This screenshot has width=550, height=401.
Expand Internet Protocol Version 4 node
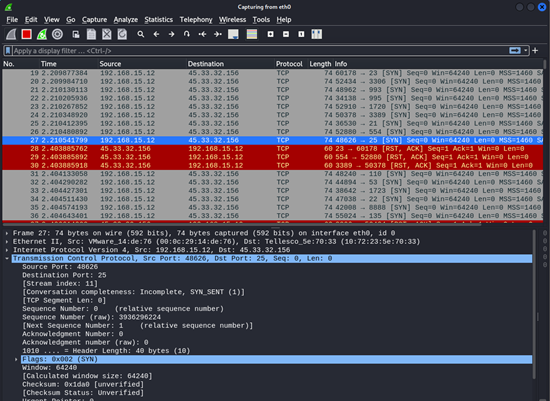click(x=7, y=250)
